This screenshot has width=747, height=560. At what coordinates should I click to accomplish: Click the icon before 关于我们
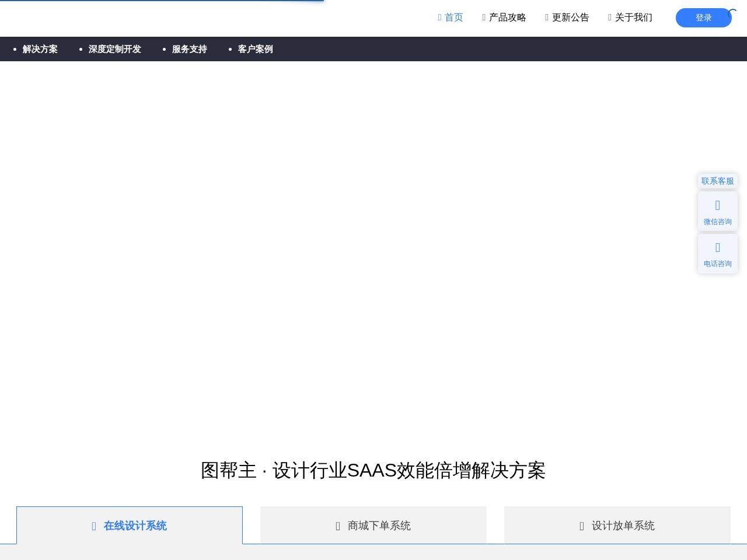click(610, 17)
